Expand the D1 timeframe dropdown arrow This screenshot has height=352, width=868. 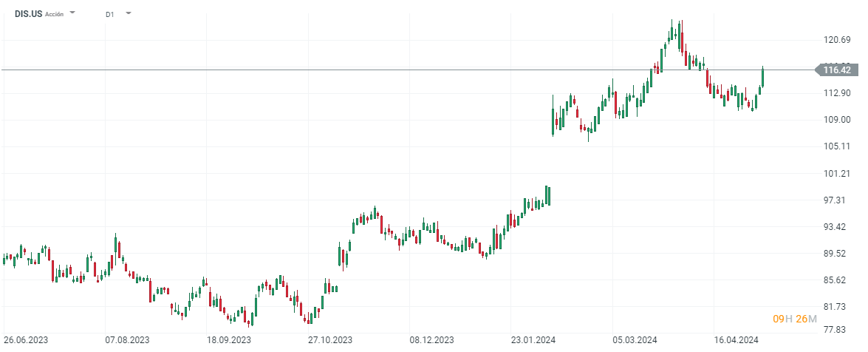(128, 13)
